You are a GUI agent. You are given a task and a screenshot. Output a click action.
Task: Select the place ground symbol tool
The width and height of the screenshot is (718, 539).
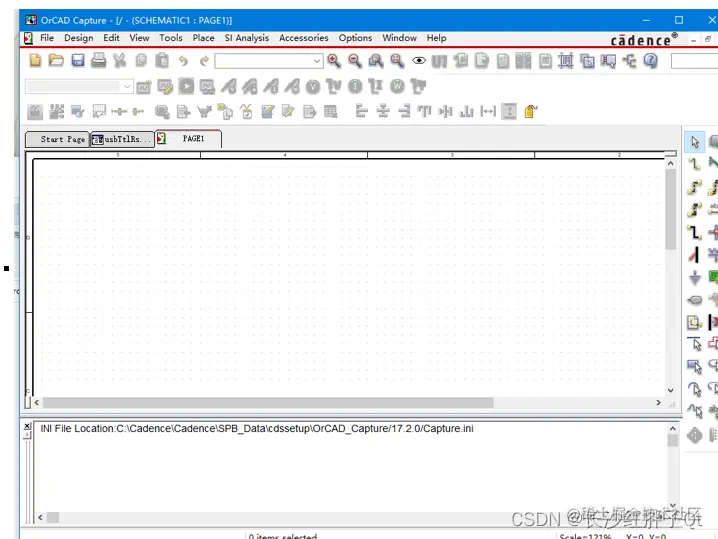pos(695,278)
